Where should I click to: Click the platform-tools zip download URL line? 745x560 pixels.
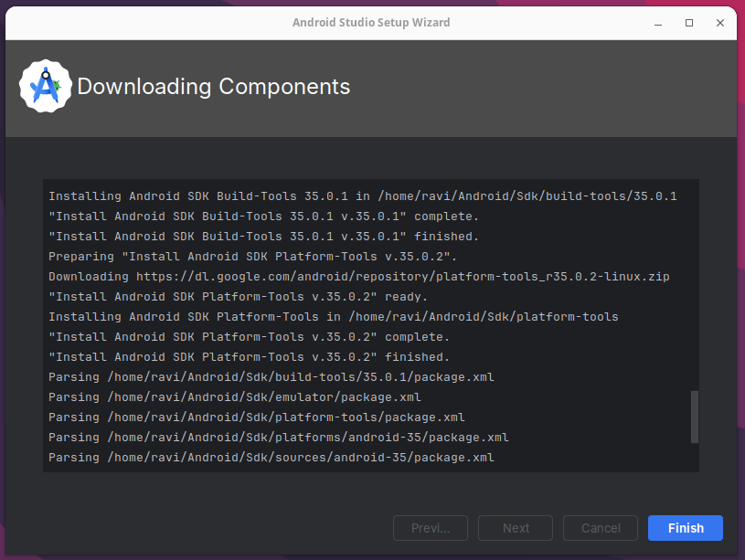pos(358,277)
